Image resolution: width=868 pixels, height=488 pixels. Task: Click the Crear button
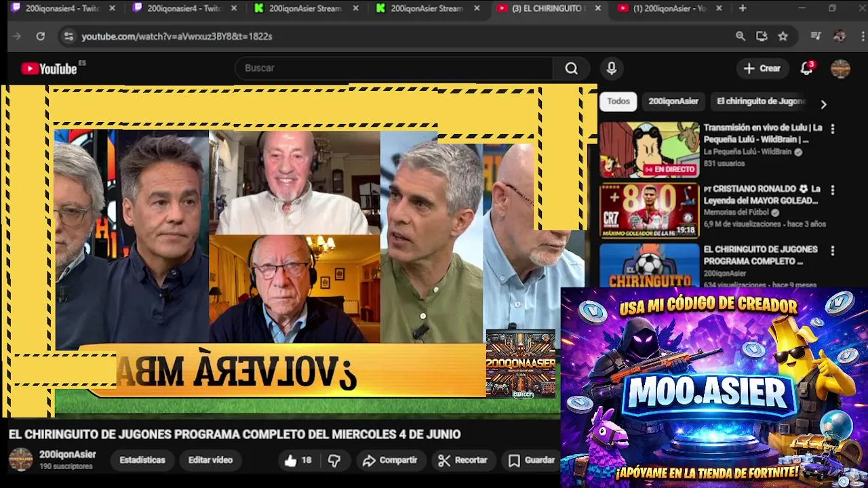(x=762, y=68)
